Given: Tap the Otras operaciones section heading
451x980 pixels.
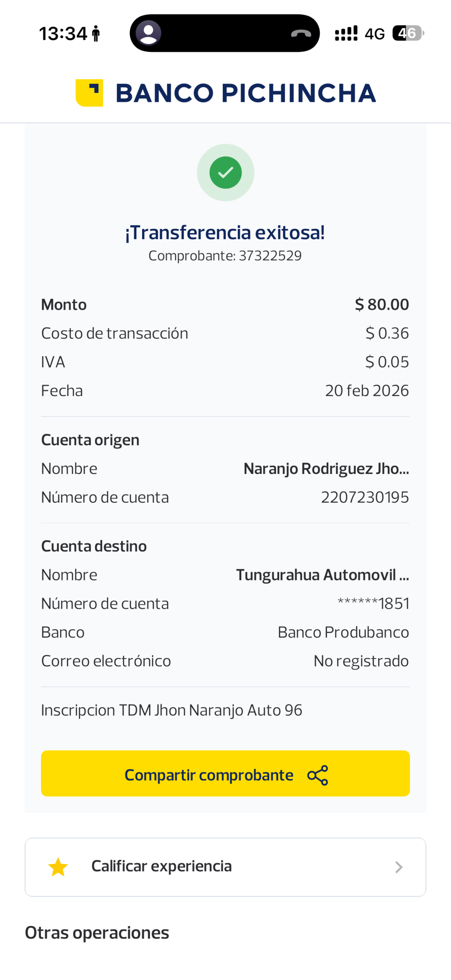Looking at the screenshot, I should (97, 933).
